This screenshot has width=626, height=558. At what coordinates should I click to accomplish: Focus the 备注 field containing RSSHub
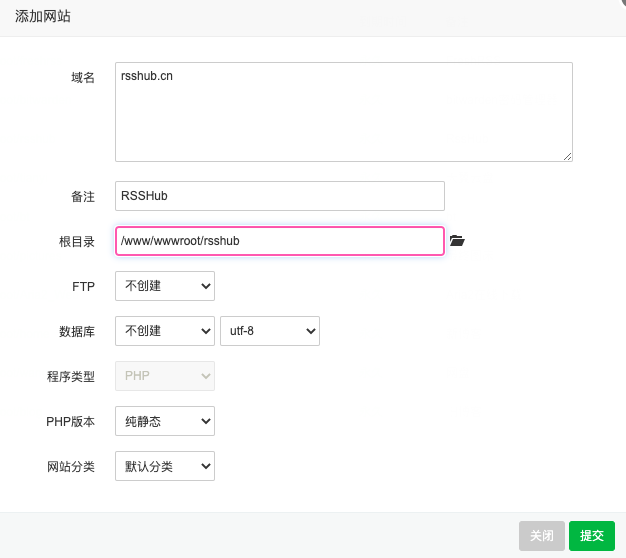(279, 196)
